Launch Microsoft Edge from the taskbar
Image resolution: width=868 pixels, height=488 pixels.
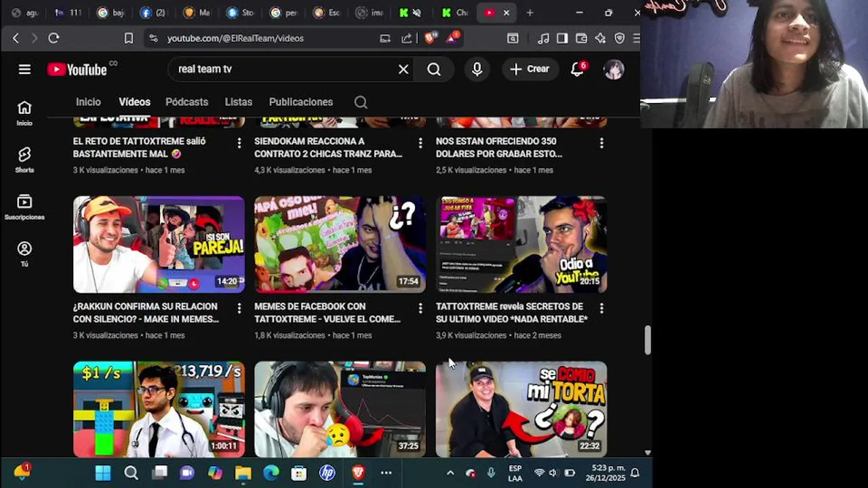[x=271, y=472]
